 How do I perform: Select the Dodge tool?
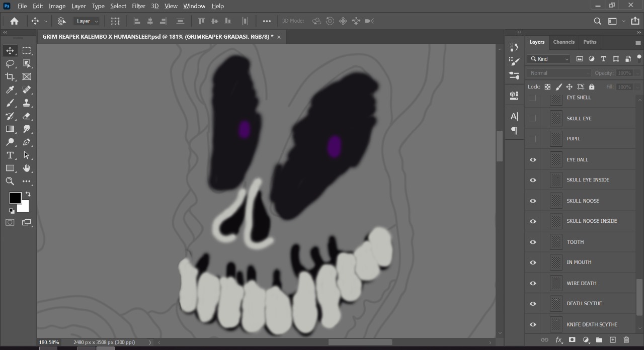[10, 142]
